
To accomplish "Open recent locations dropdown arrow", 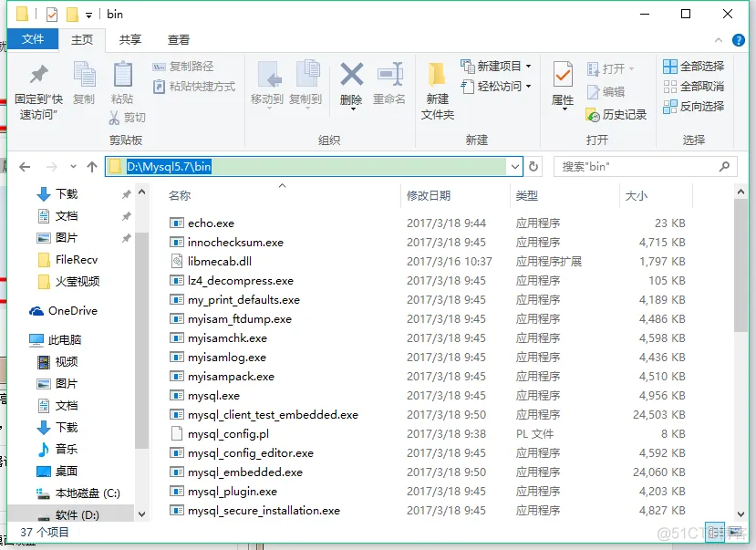I will pyautogui.click(x=73, y=167).
